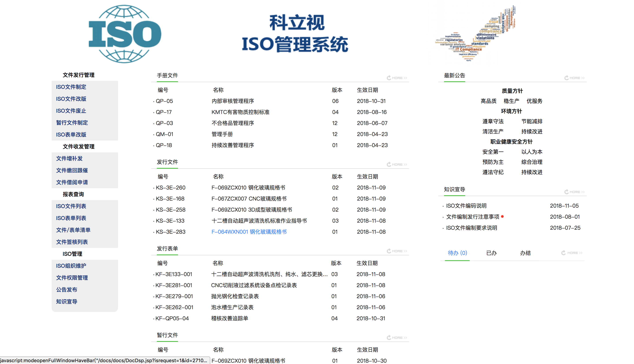The width and height of the screenshot is (634, 364).
Task: Switch to 待办 (0) tab
Action: (457, 253)
